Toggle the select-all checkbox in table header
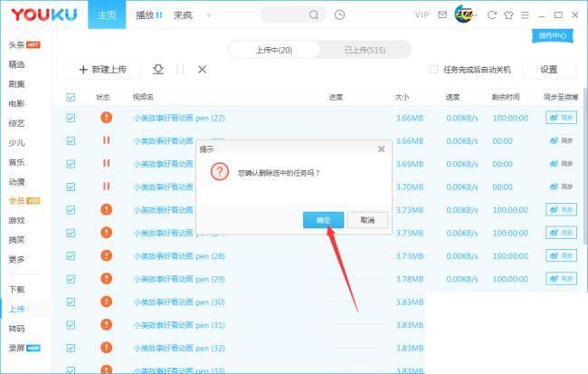This screenshot has width=588, height=374. [71, 97]
